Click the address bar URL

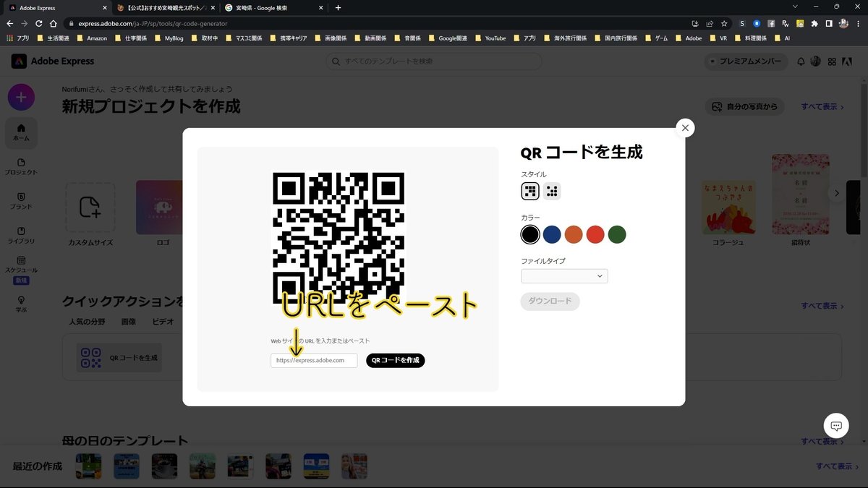pyautogui.click(x=153, y=23)
